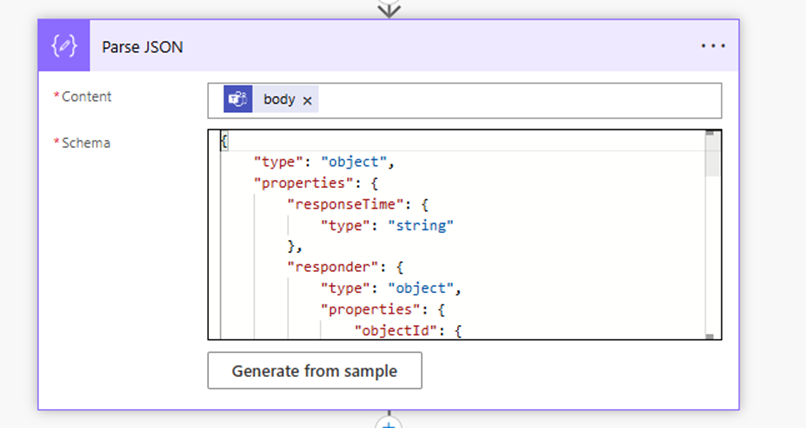Image resolution: width=806 pixels, height=428 pixels.
Task: Click the Parse JSON card title
Action: [142, 47]
